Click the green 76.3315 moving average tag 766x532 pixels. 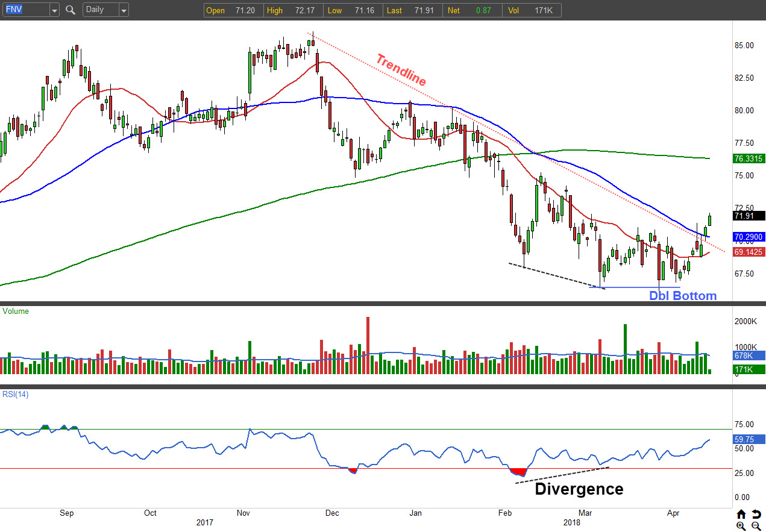(x=749, y=159)
